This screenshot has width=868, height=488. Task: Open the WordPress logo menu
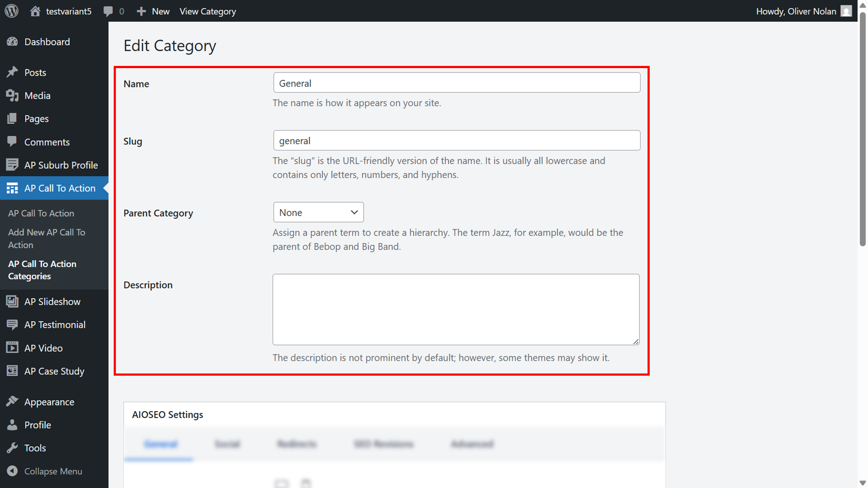[12, 11]
